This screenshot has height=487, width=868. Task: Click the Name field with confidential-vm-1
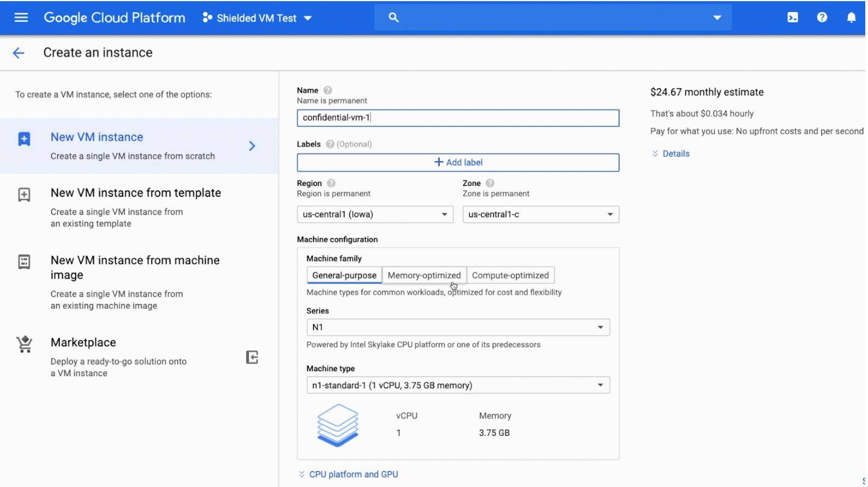tap(458, 118)
